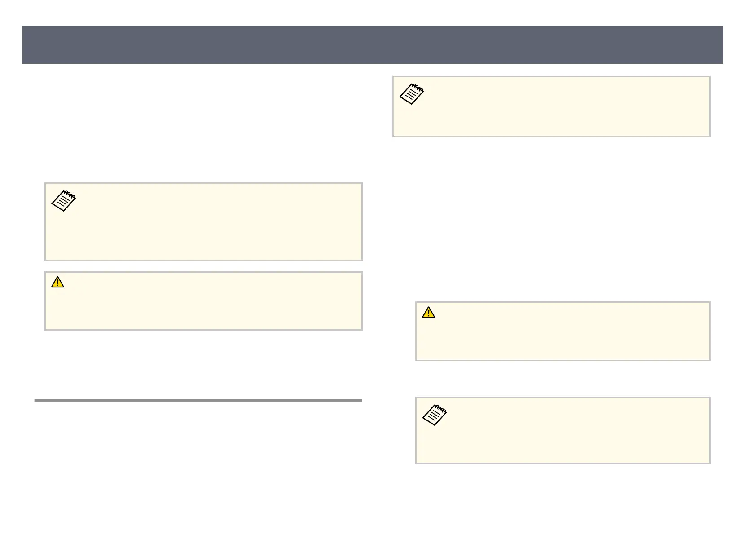This screenshot has height=535, width=756.
Task: Click the yellow warning triangle in the right caution box
Action: click(429, 313)
